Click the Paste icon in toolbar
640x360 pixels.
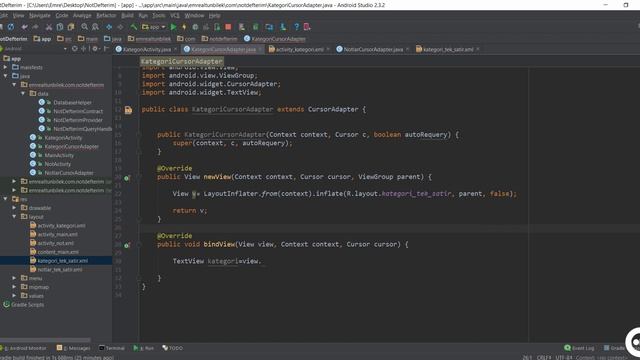pyautogui.click(x=71, y=27)
